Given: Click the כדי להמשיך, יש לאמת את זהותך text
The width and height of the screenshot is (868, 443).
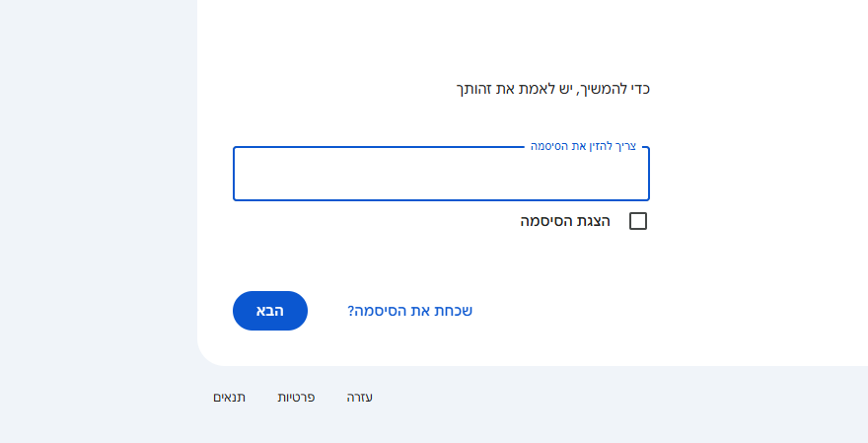Looking at the screenshot, I should tap(552, 89).
